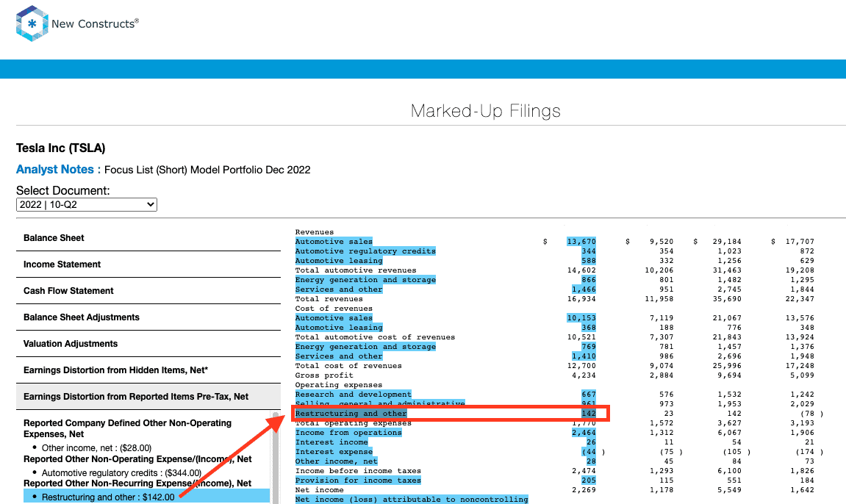Click 'Energy generation and storage' under Cost of revenues
Viewport: 846px width, 504px height.
[365, 347]
